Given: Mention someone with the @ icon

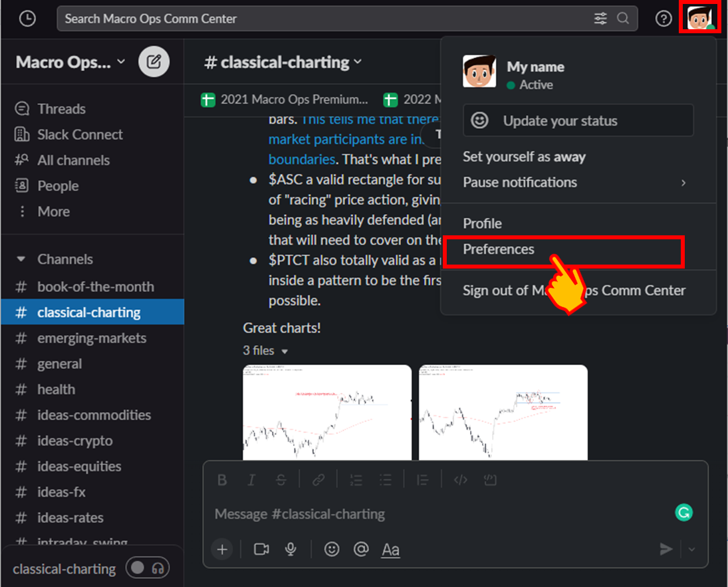Looking at the screenshot, I should click(361, 549).
